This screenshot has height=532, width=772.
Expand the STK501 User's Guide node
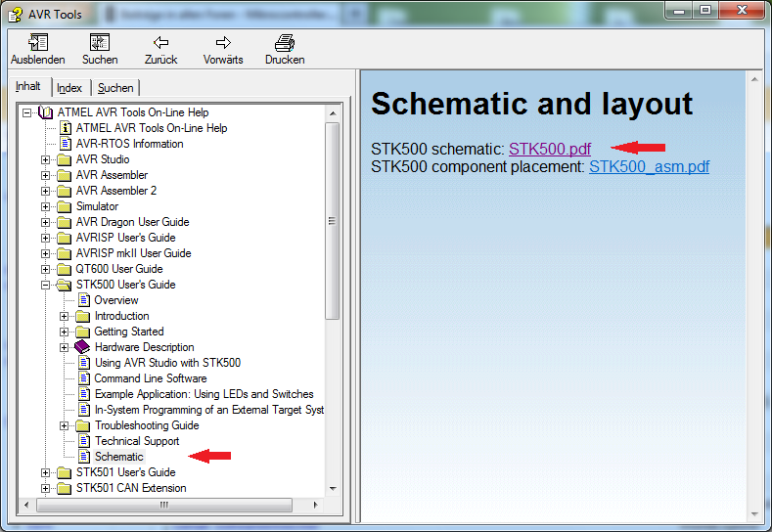(x=45, y=473)
